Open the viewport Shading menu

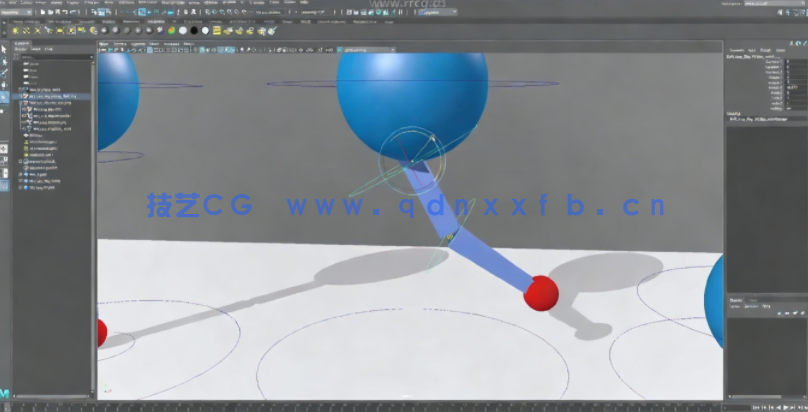click(120, 44)
